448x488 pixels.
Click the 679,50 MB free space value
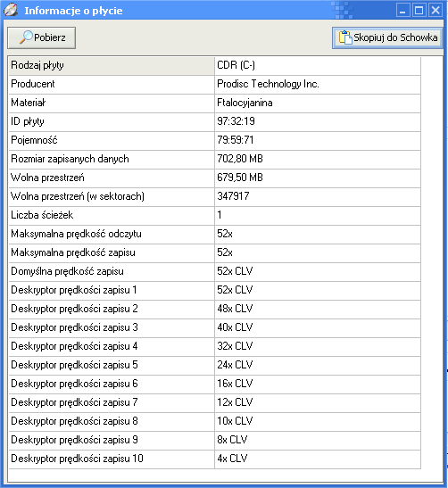click(240, 178)
